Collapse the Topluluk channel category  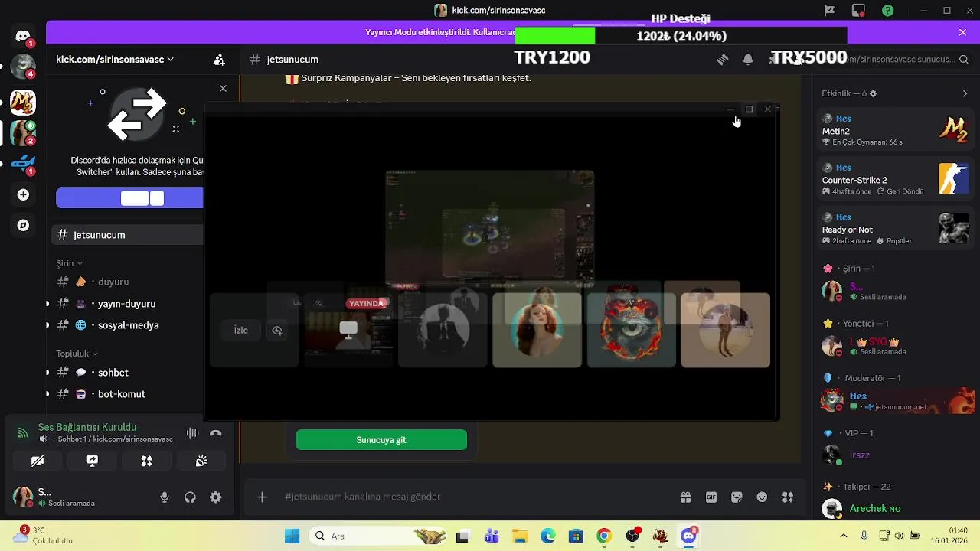click(x=77, y=354)
